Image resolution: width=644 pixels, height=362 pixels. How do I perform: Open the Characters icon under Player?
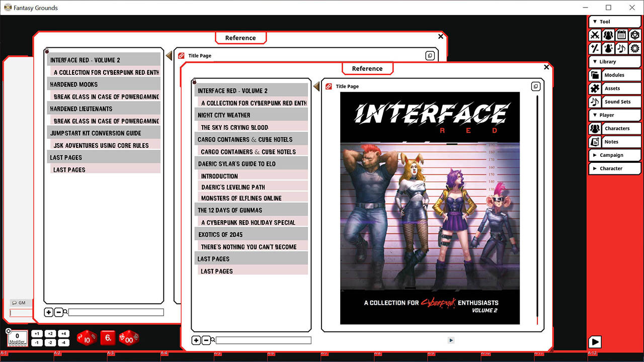pos(595,128)
